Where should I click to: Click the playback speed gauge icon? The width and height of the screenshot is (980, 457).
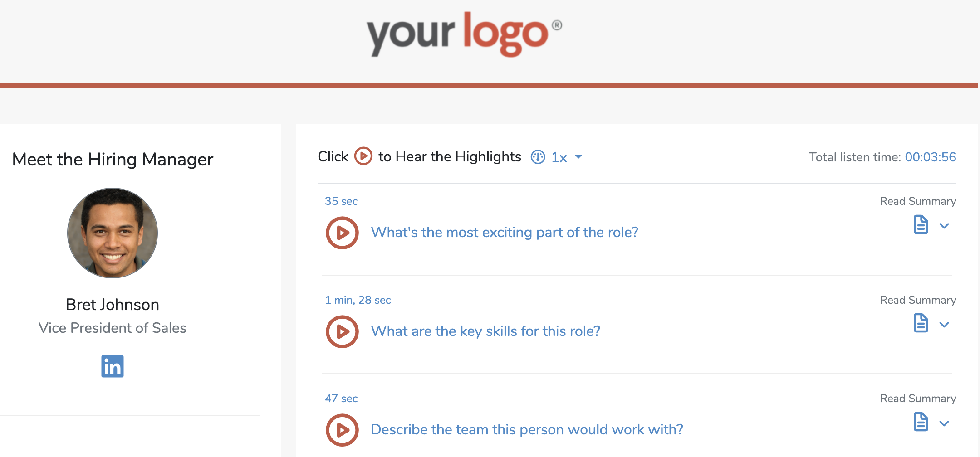point(538,157)
